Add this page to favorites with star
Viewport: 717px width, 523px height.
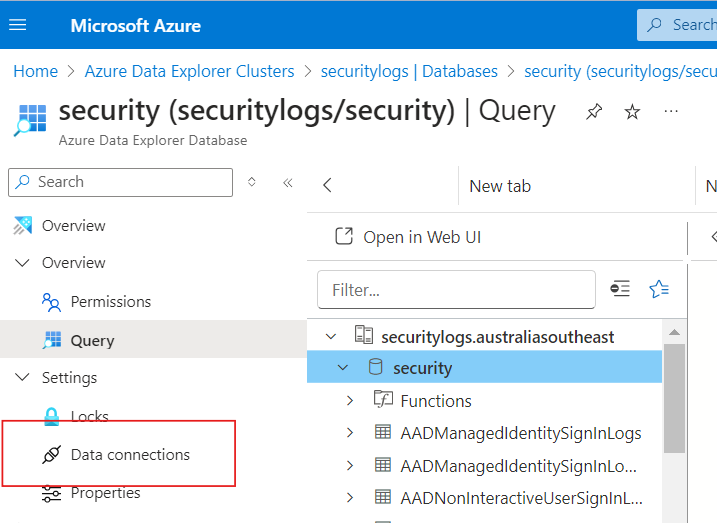click(x=632, y=112)
